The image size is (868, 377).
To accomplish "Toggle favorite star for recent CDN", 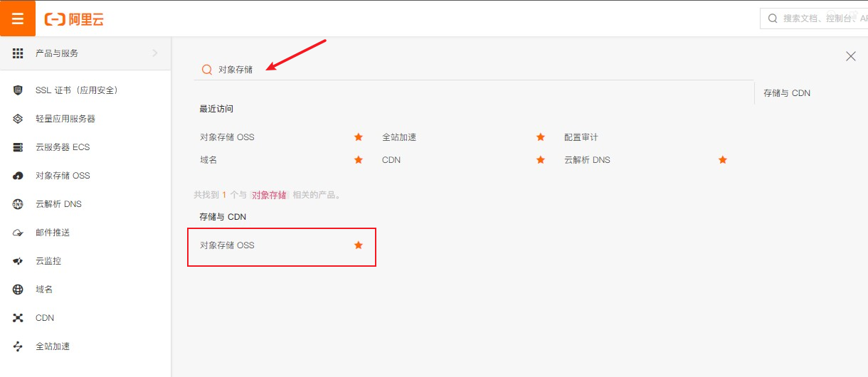I will pyautogui.click(x=541, y=159).
